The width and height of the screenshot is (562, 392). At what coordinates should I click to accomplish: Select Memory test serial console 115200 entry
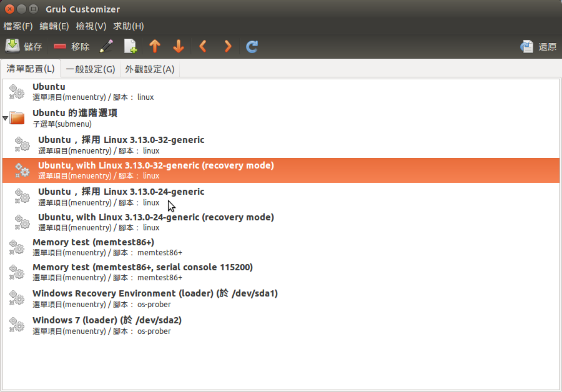281,272
